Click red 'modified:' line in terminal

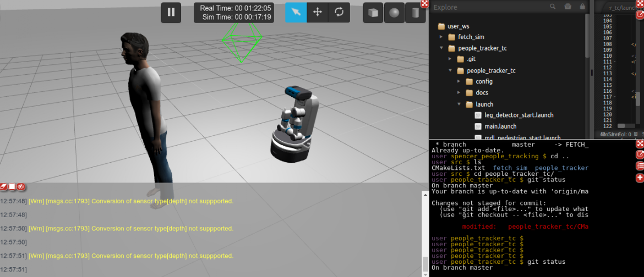coord(525,226)
